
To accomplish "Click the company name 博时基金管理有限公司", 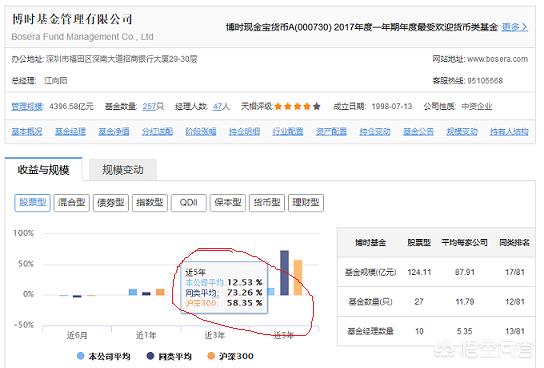I will [72, 19].
